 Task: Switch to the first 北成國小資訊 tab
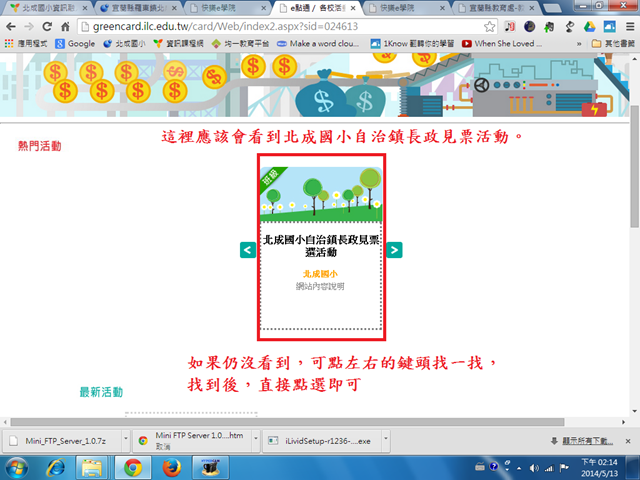point(40,7)
